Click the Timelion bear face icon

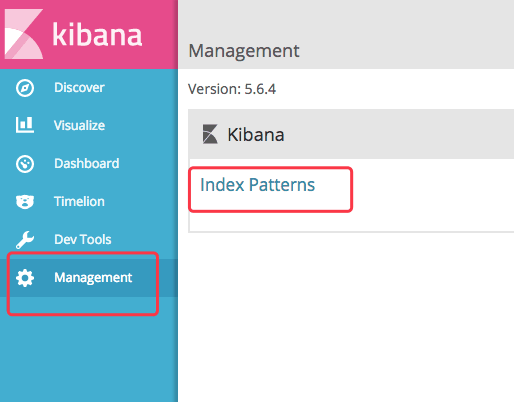[x=25, y=202]
